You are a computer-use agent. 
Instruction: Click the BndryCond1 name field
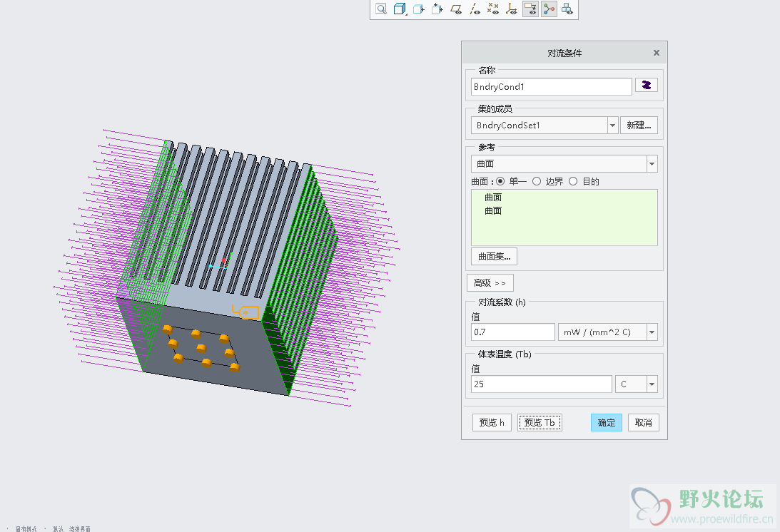(551, 86)
